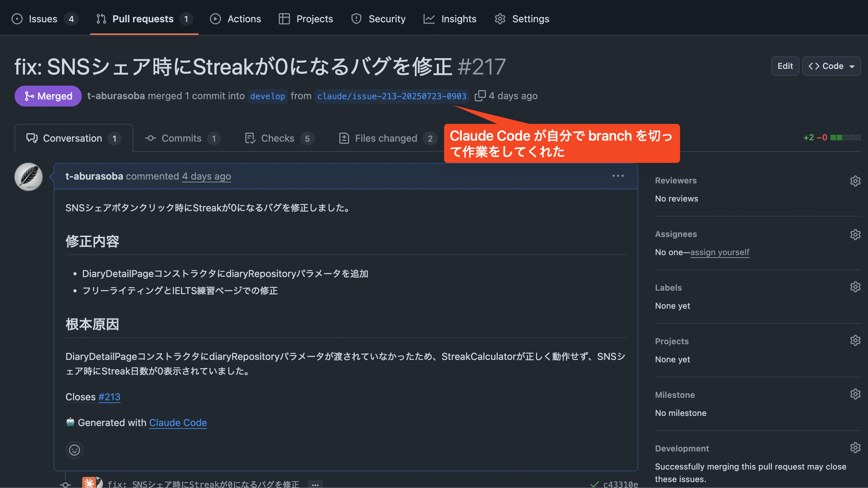The image size is (868, 488).
Task: Expand commit message ellipsis button
Action: (315, 484)
